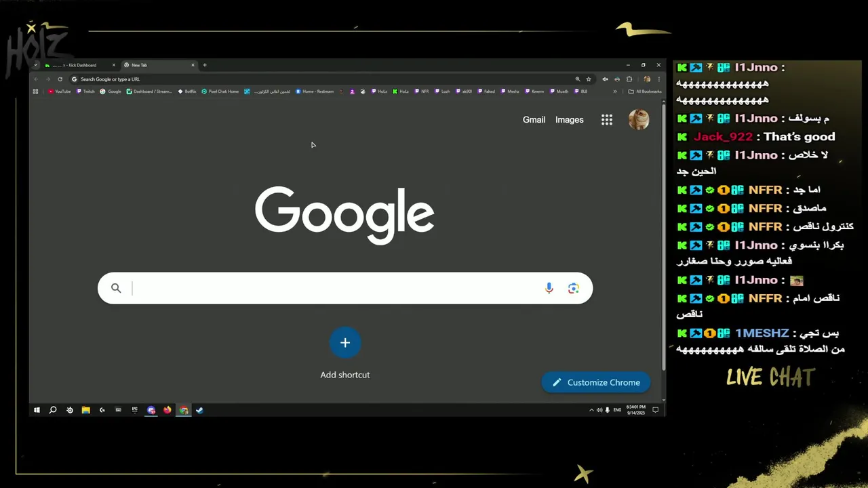Open the Gmail link
Screen dimensions: 868x488
click(534, 120)
